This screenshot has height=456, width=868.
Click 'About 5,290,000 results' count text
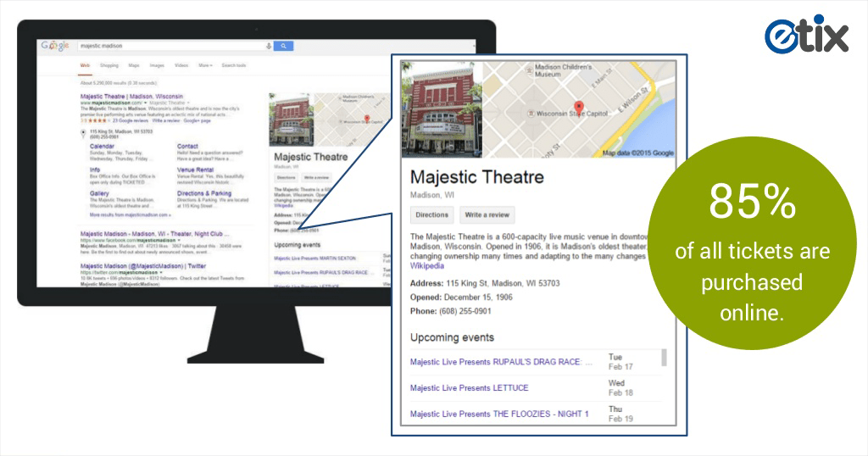pos(119,83)
